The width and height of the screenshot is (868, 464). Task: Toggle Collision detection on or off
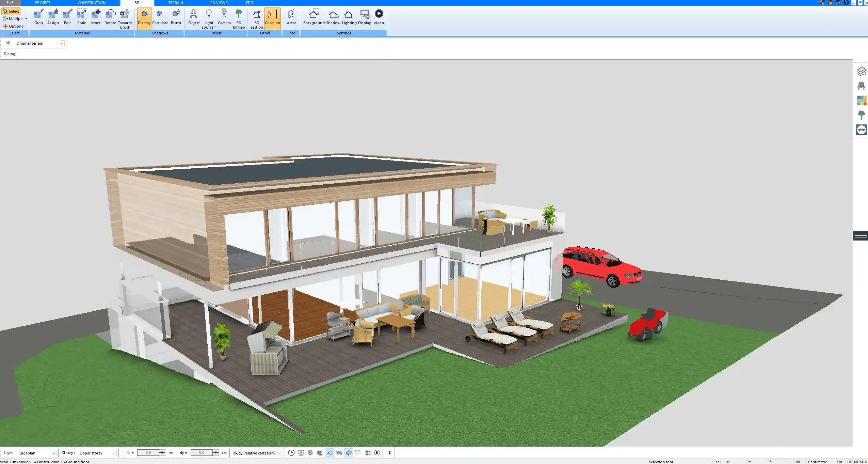(272, 16)
